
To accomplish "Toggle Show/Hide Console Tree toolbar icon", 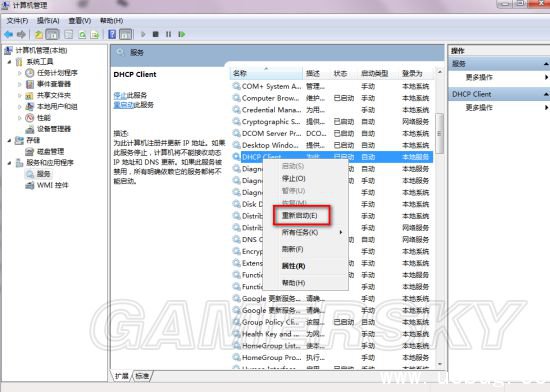I will [x=52, y=34].
